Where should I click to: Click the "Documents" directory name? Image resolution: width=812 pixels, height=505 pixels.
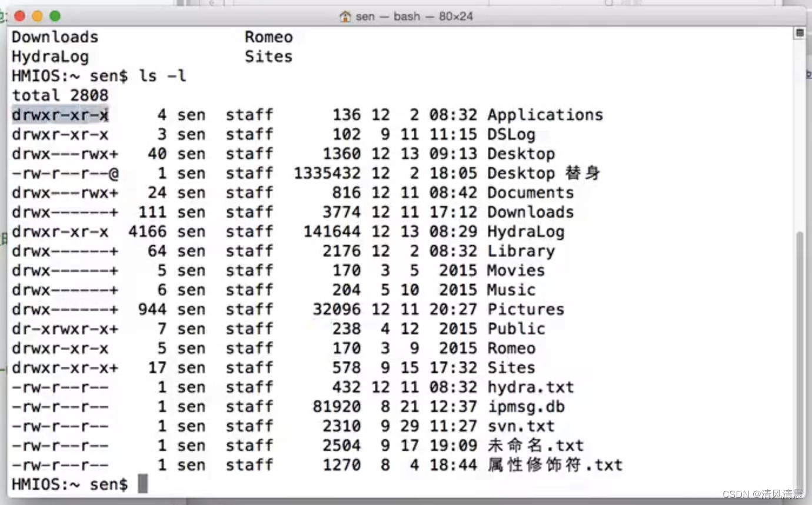coord(530,192)
